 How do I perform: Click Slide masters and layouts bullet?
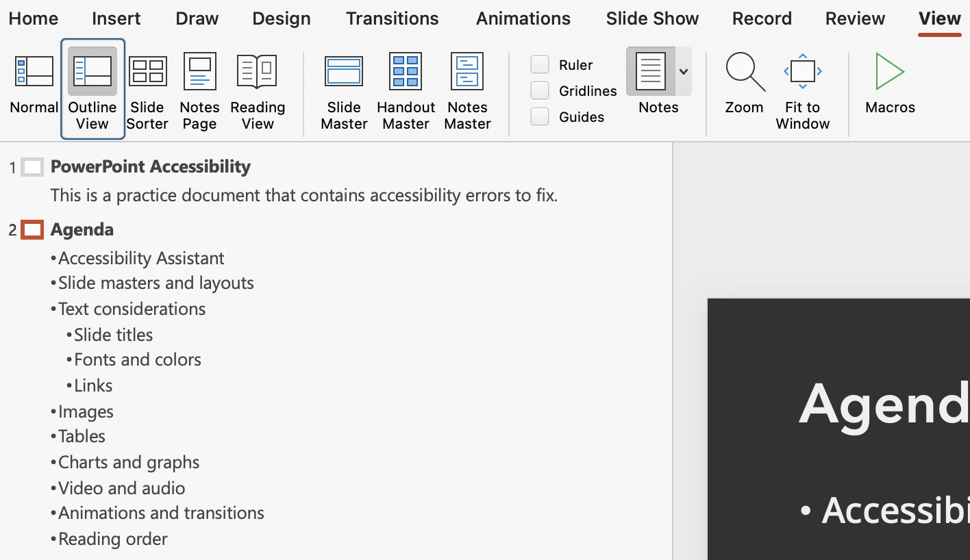point(156,283)
